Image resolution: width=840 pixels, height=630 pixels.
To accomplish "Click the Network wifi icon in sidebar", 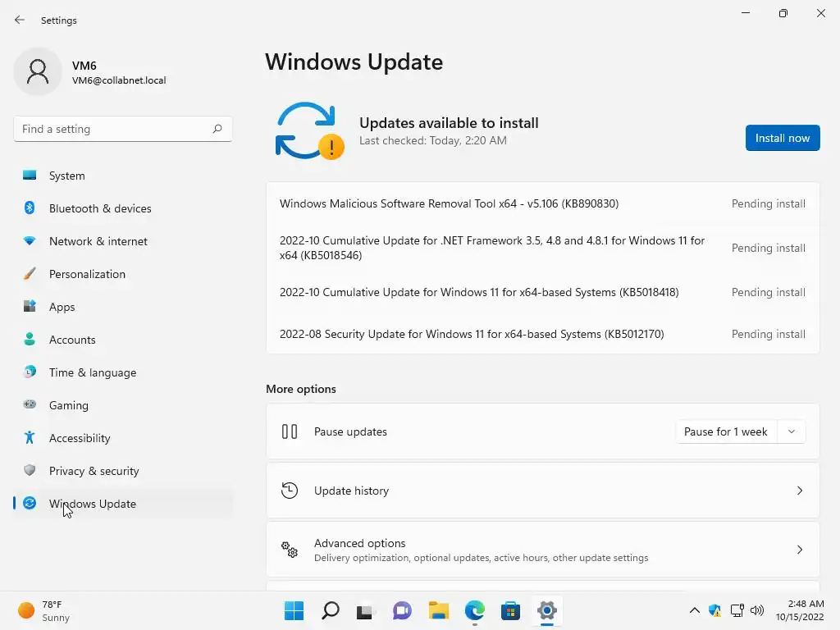I will (x=30, y=241).
